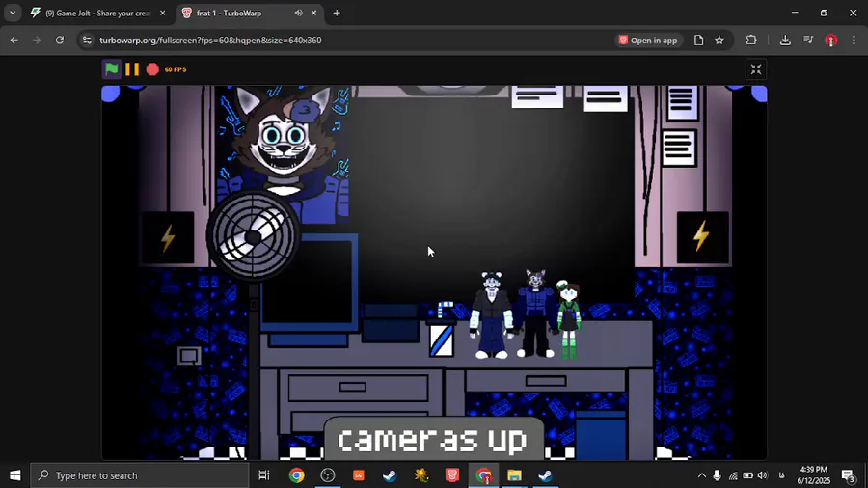Exit fullscreen with the collapse icon
This screenshot has width=868, height=488.
[x=755, y=69]
